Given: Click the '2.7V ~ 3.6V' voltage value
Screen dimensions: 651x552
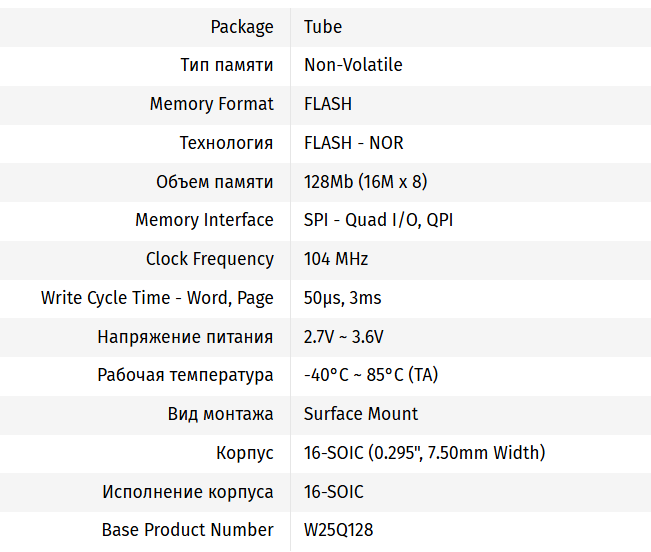Looking at the screenshot, I should [344, 337].
